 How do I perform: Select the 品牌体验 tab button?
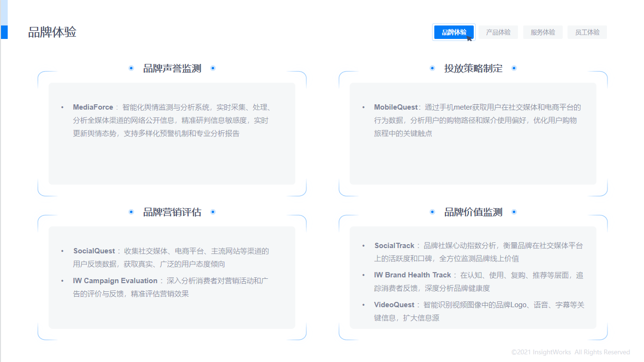[454, 32]
